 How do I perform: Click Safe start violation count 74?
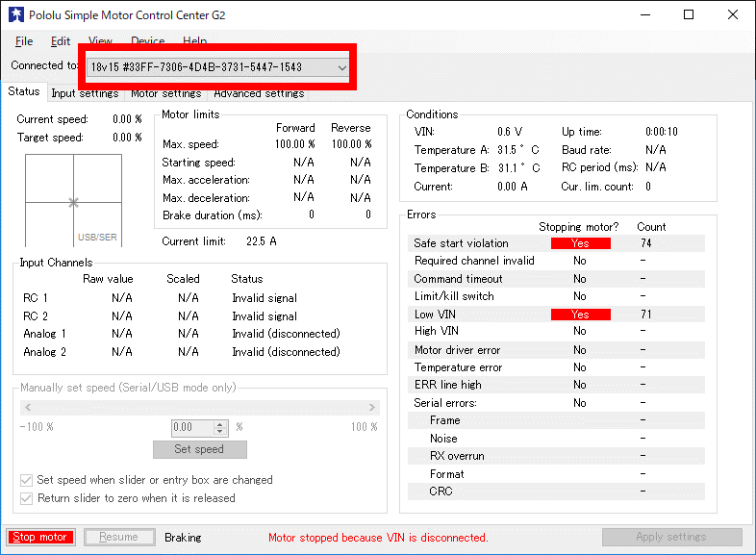(646, 243)
